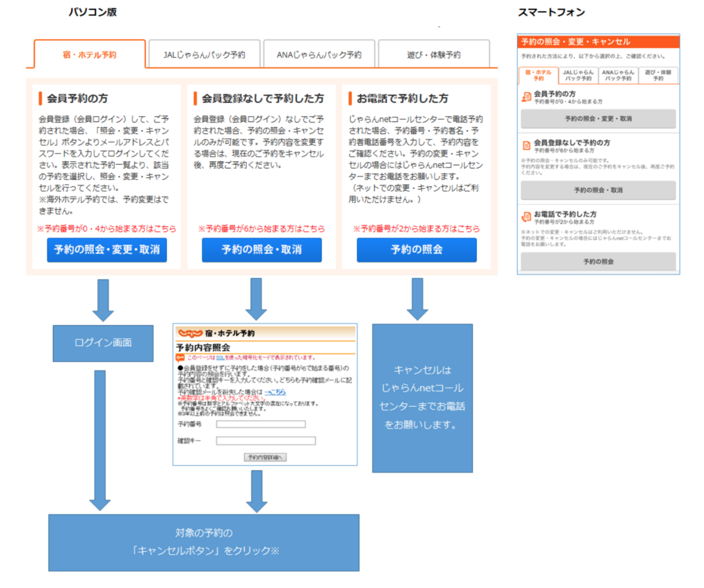
Task: Switch to JALじゃらんパック予約 tab in PC version
Action: (x=204, y=54)
